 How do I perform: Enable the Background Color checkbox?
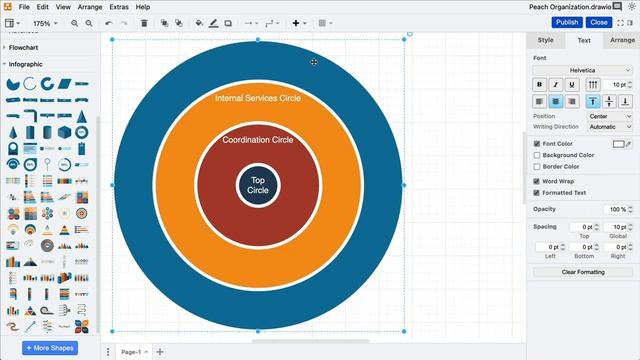537,155
